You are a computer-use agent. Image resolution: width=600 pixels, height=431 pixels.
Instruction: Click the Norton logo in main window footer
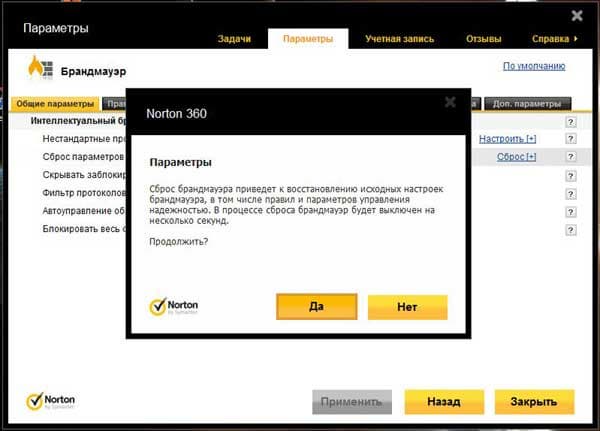click(x=51, y=402)
